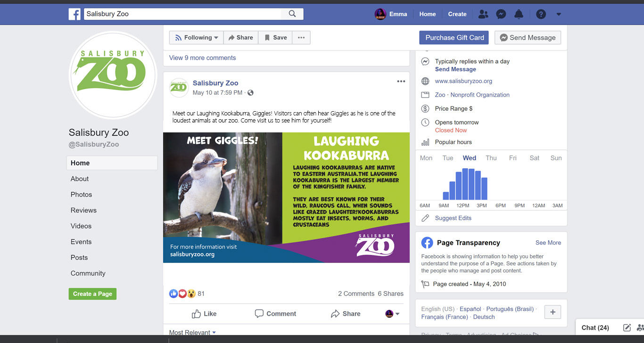Click Purchase Gift Card button
Viewport: 644px width, 343px height.
454,38
